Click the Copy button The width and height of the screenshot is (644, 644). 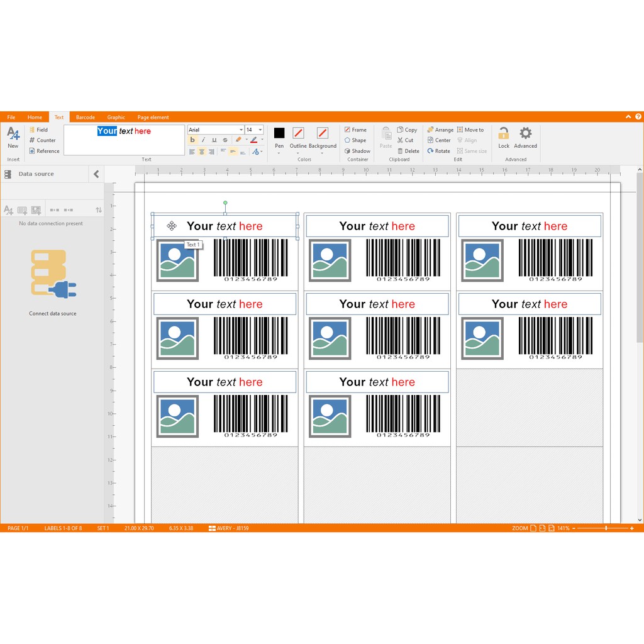coord(406,130)
